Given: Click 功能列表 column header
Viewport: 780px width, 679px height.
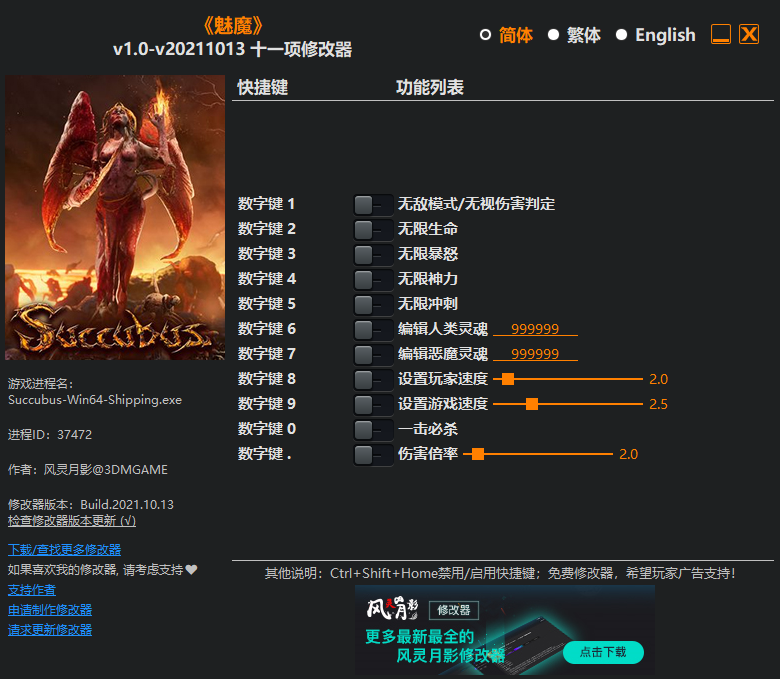Looking at the screenshot, I should click(430, 88).
